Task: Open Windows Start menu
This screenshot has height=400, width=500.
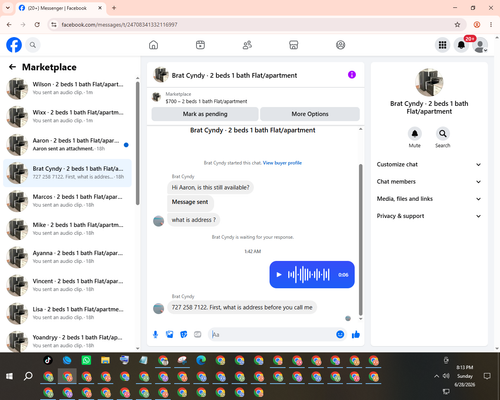Action: (x=9, y=376)
